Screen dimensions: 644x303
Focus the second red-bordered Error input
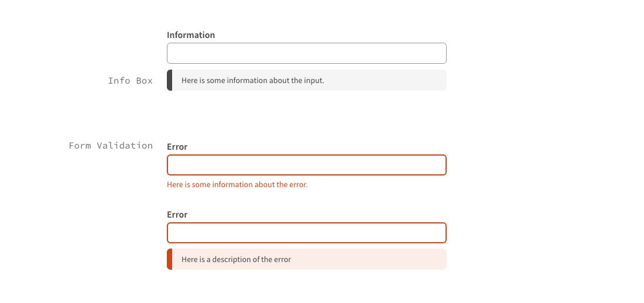point(306,233)
